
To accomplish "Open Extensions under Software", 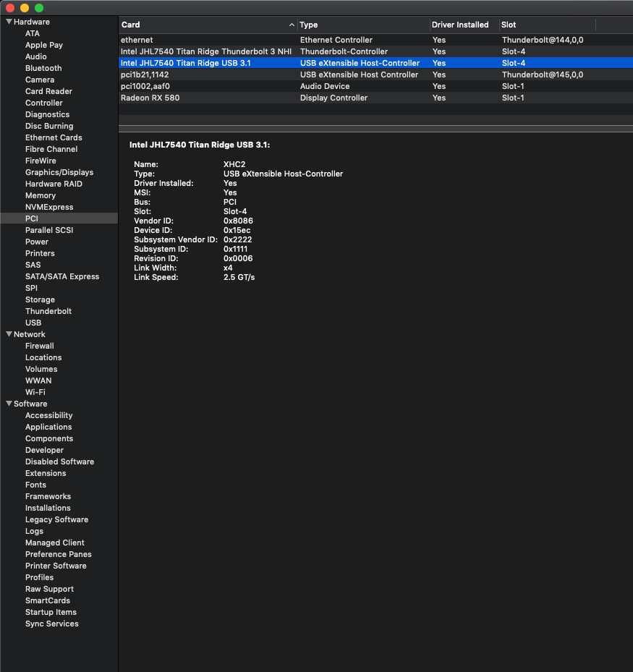I will (x=46, y=473).
